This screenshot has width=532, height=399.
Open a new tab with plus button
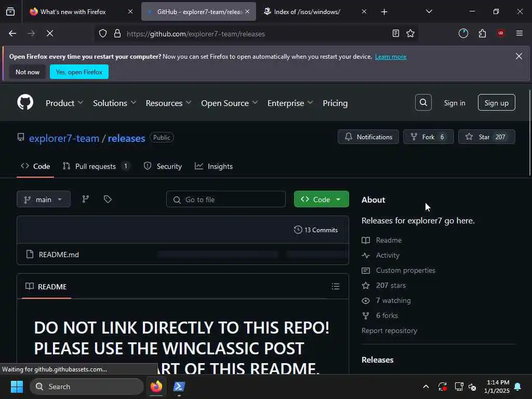pyautogui.click(x=384, y=12)
